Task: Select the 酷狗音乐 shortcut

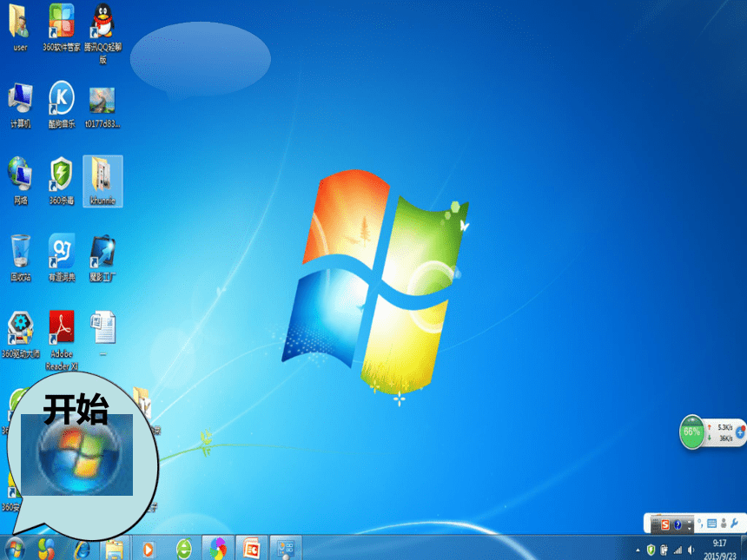Action: 62,105
